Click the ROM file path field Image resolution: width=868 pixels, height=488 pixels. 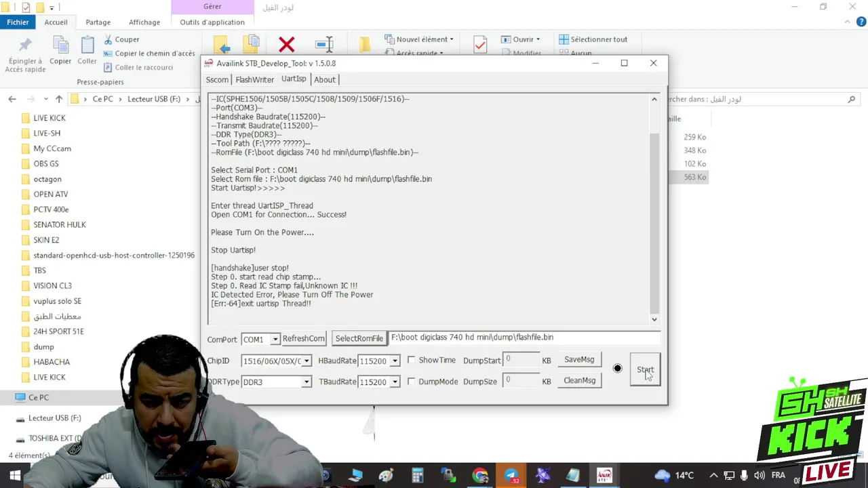pyautogui.click(x=524, y=338)
